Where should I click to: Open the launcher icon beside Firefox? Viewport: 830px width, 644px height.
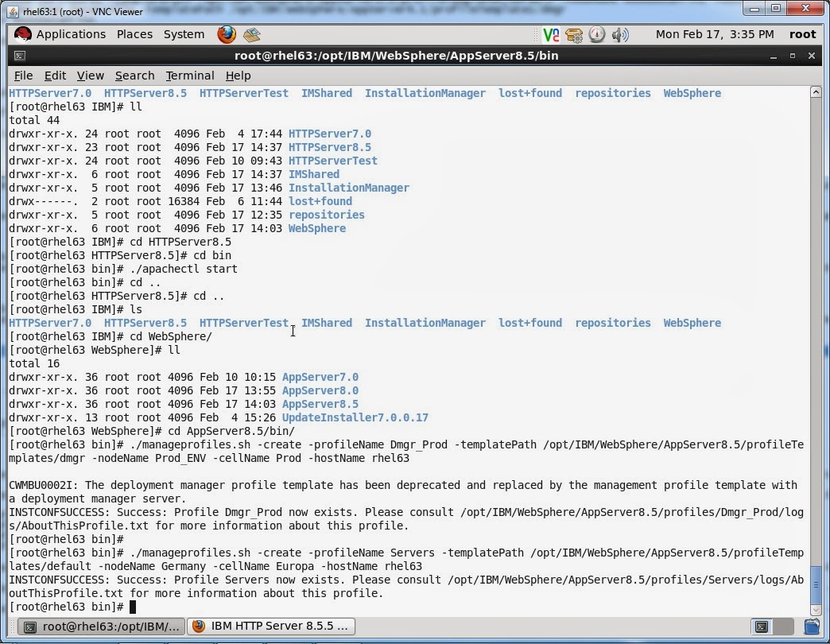coord(252,34)
